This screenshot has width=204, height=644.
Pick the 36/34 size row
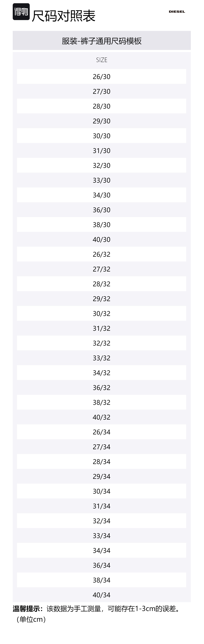(x=102, y=565)
